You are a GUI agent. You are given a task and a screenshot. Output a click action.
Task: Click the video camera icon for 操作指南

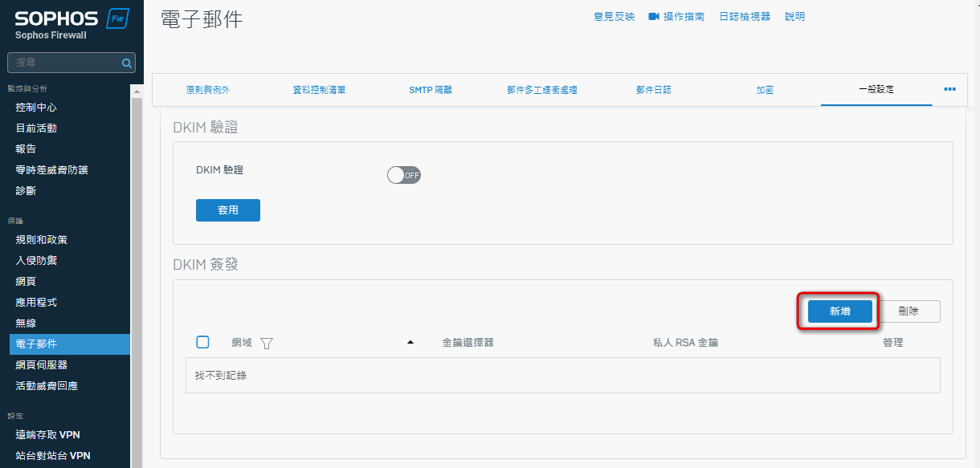(x=654, y=17)
